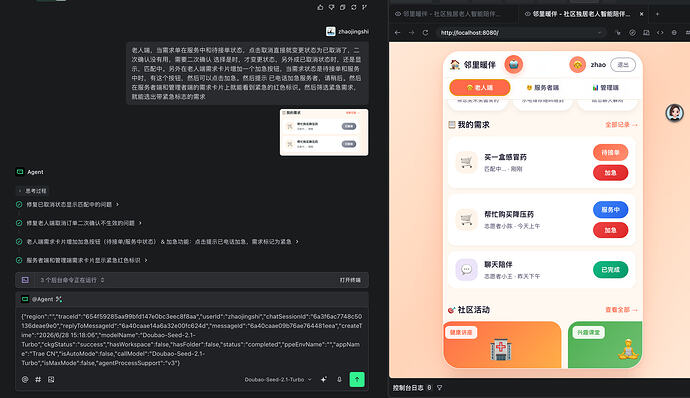Click the thumbs up feedback icon
The image size is (690, 398).
click(x=320, y=7)
